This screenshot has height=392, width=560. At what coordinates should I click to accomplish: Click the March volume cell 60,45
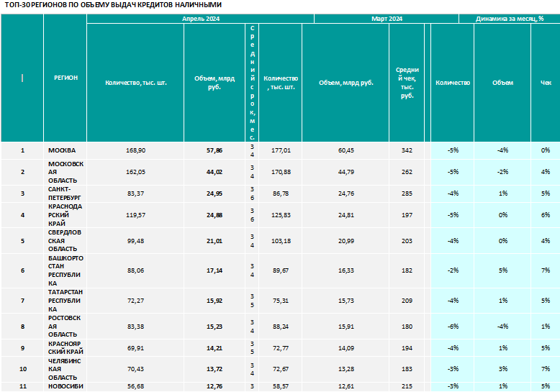tap(346, 150)
